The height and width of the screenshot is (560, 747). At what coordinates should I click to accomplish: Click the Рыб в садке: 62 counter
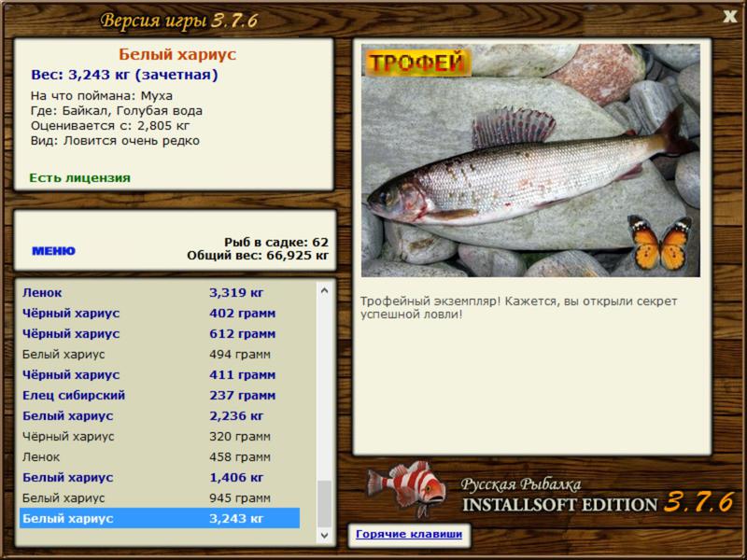[x=276, y=243]
